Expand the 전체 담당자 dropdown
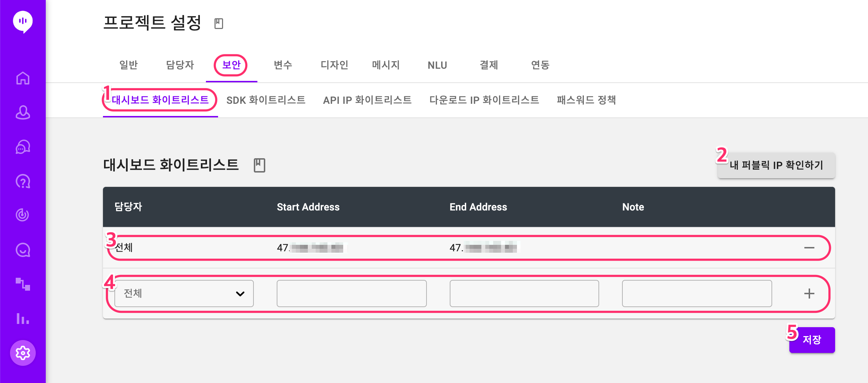 (x=184, y=294)
